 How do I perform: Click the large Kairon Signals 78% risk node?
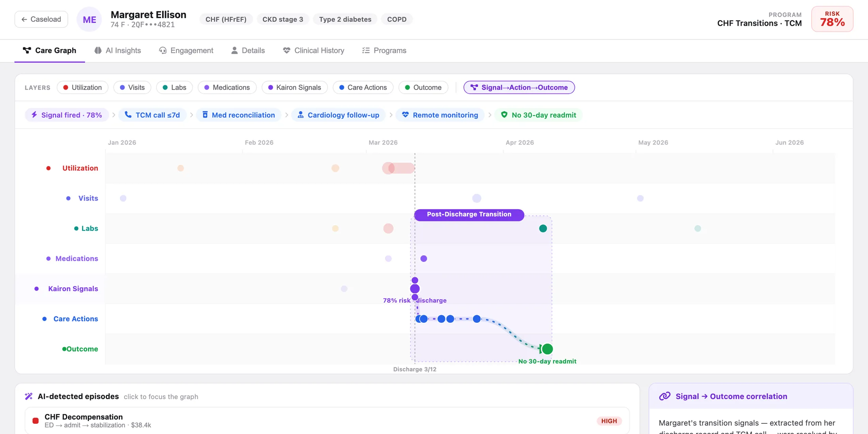click(x=415, y=289)
